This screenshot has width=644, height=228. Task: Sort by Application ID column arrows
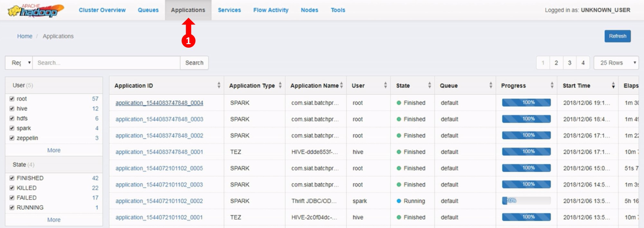pyautogui.click(x=219, y=85)
